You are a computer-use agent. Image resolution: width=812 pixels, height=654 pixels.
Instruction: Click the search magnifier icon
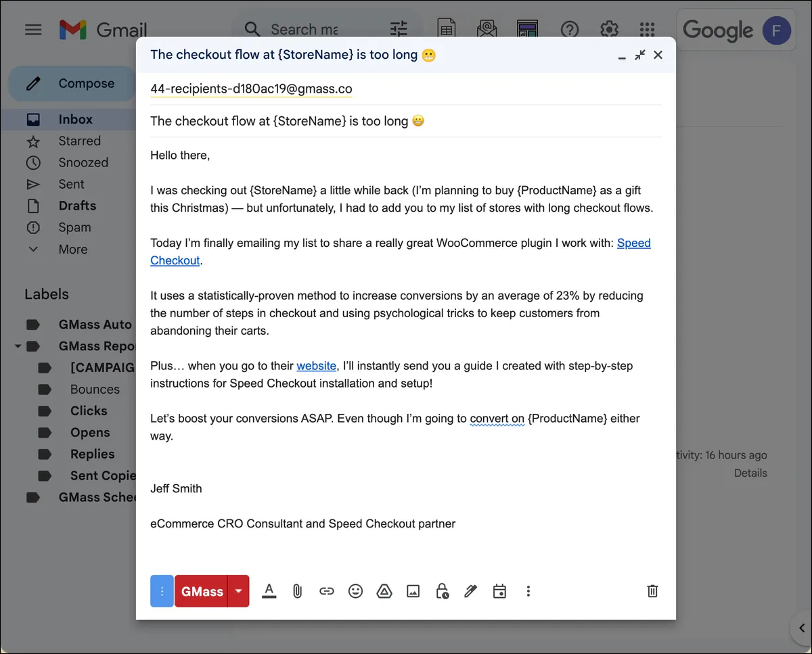(252, 29)
